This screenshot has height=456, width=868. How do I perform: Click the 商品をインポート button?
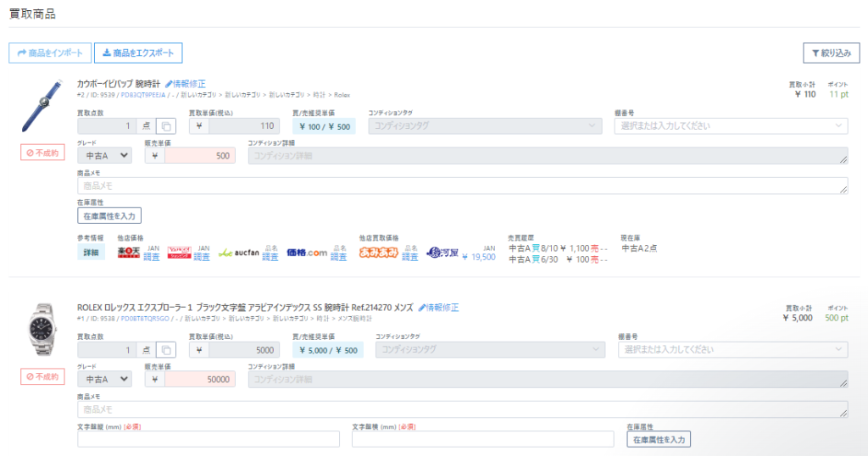pyautogui.click(x=50, y=53)
